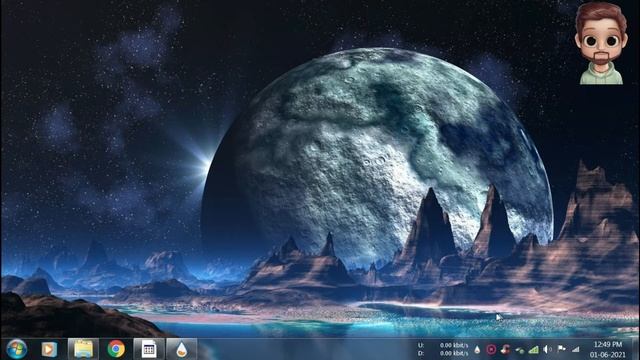The height and width of the screenshot is (360, 640).
Task: Click the water drop tray icon
Action: (x=477, y=349)
